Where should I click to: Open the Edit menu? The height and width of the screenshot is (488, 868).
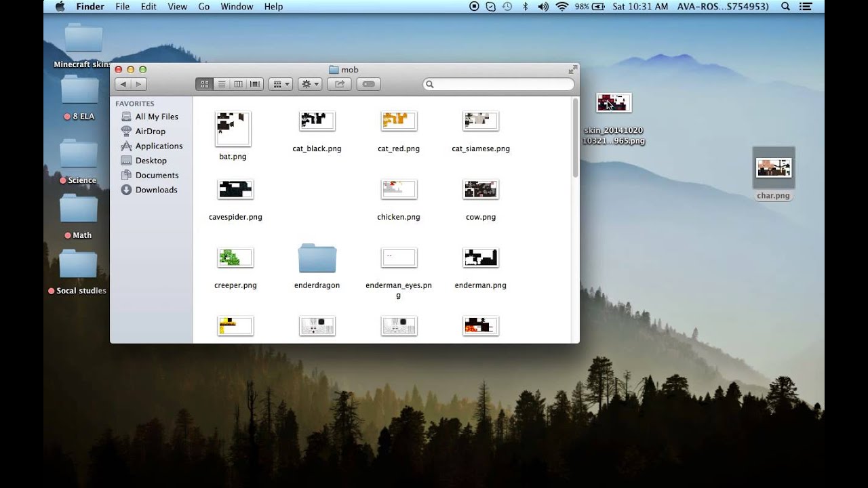(x=149, y=6)
